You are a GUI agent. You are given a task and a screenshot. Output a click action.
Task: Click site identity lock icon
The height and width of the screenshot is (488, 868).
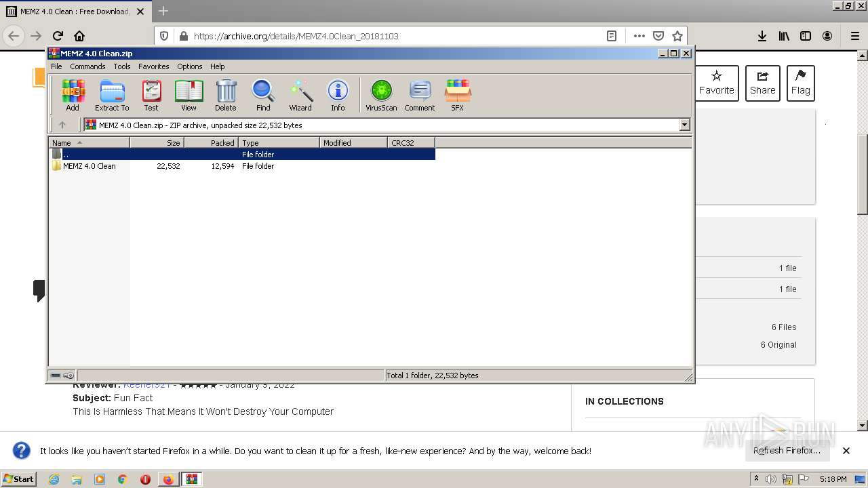pos(182,36)
